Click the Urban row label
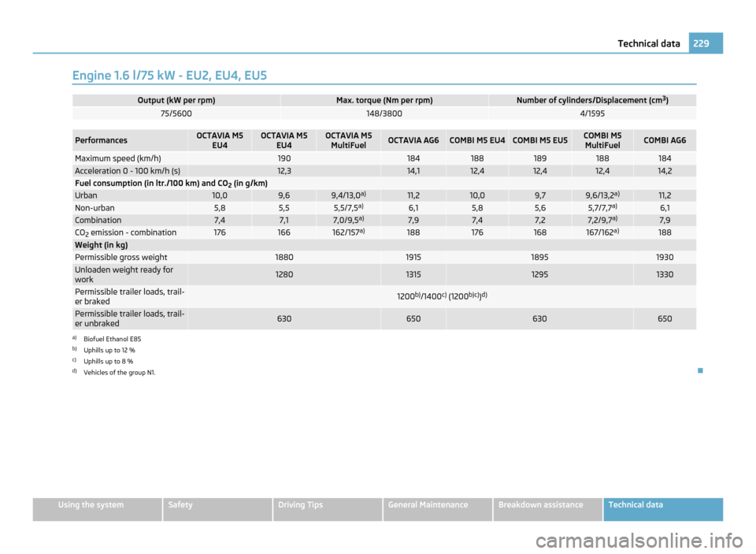Screen dimensions: 756x554 (86, 195)
